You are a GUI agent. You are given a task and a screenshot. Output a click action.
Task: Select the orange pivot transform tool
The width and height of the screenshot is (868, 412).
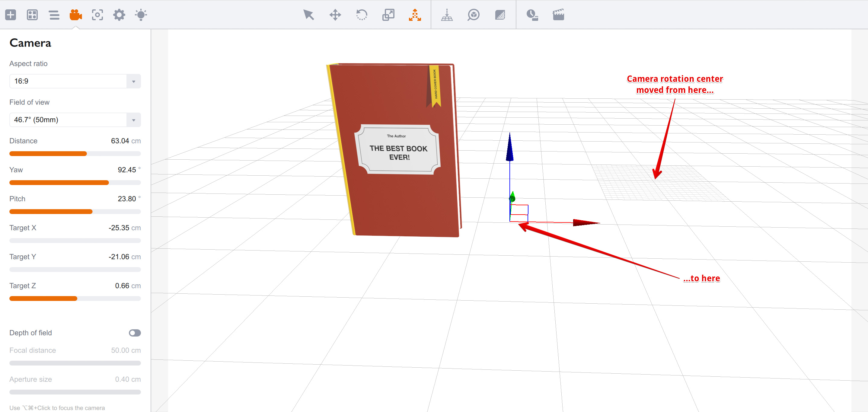coord(415,15)
